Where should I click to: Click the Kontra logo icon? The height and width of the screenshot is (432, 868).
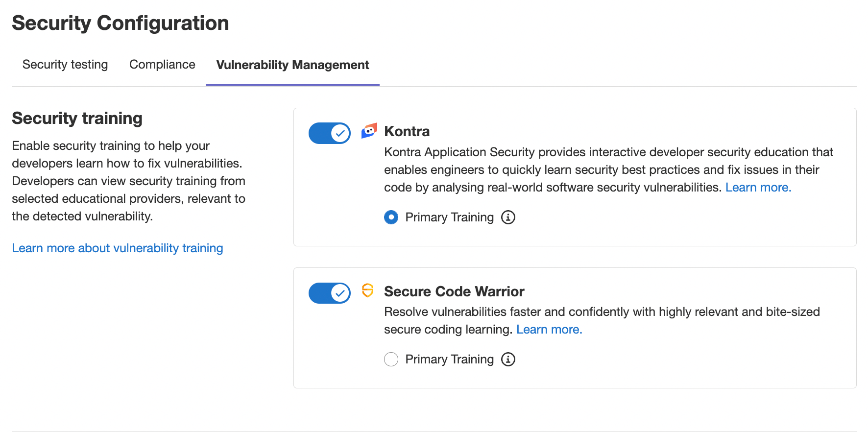pos(369,131)
